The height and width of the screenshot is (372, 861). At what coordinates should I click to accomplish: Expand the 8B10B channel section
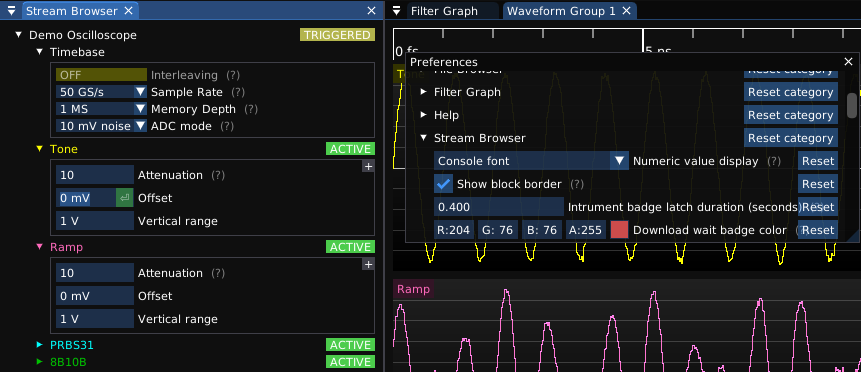coord(39,362)
